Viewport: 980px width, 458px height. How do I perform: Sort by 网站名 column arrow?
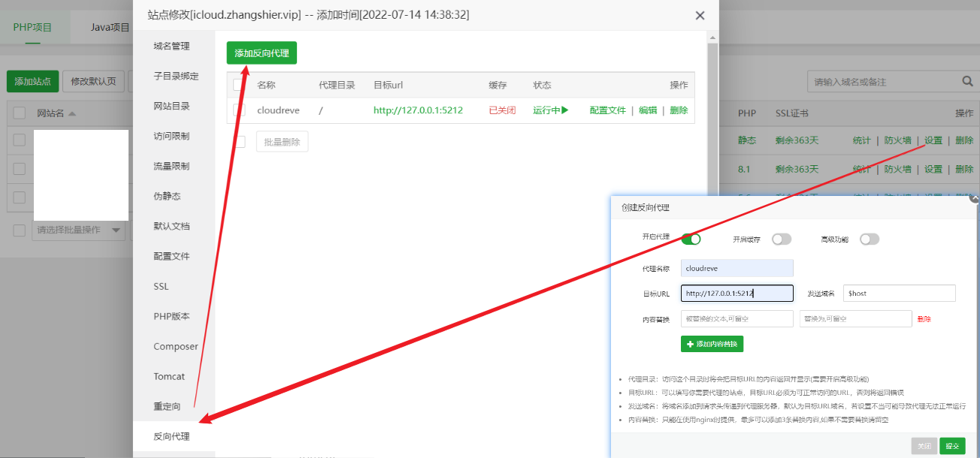point(72,114)
